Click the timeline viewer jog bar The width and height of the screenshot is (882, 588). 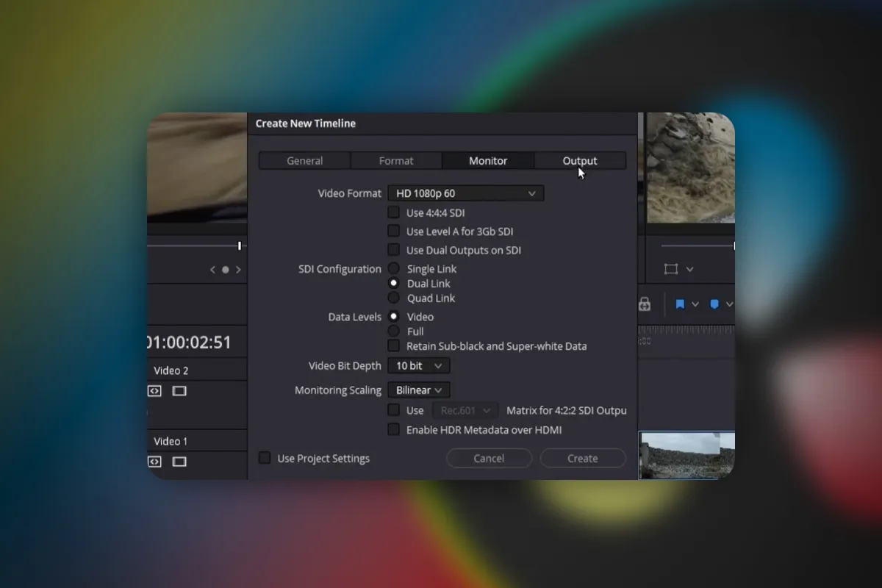[698, 245]
